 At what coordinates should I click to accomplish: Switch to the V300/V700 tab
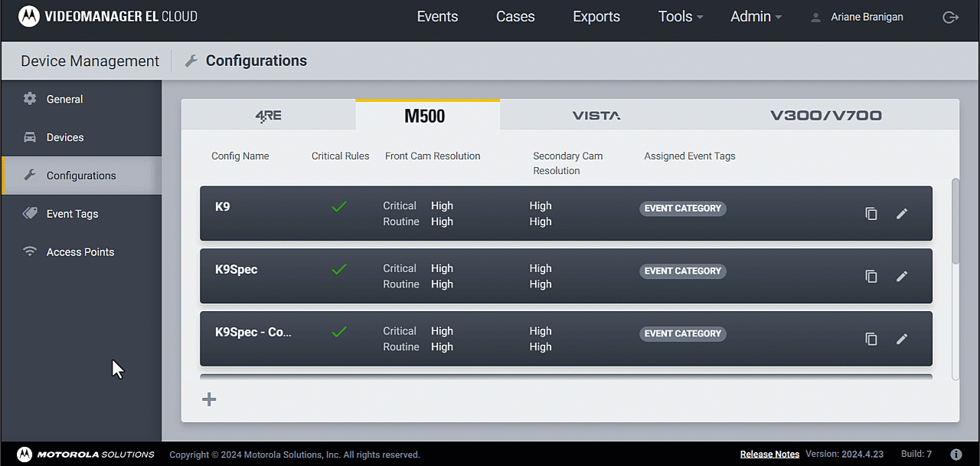[825, 116]
